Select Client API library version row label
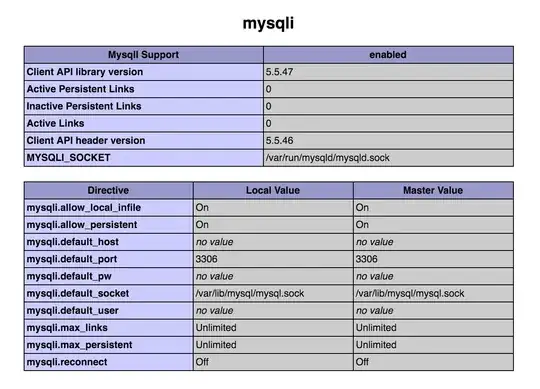540x389 pixels. tap(85, 72)
